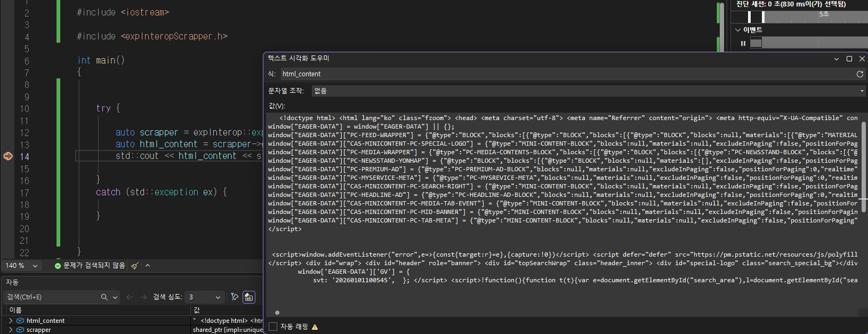Viewport: 868px width, 334px height.
Task: Click html_content value cell with doctype
Action: (228, 321)
